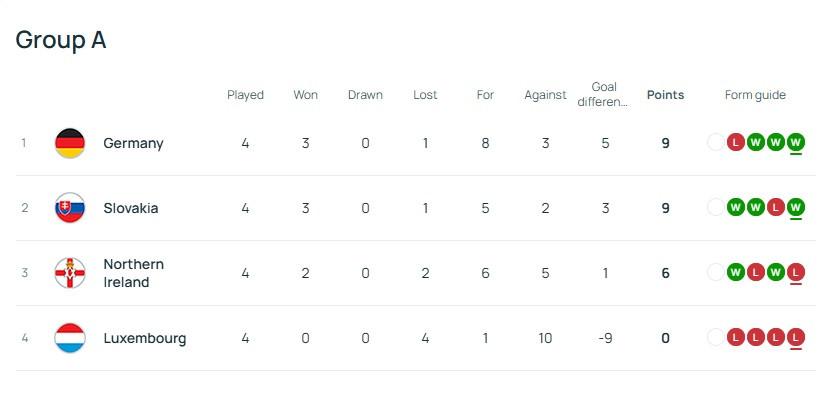Click the Played column header
This screenshot has width=830, height=402.
pos(245,95)
